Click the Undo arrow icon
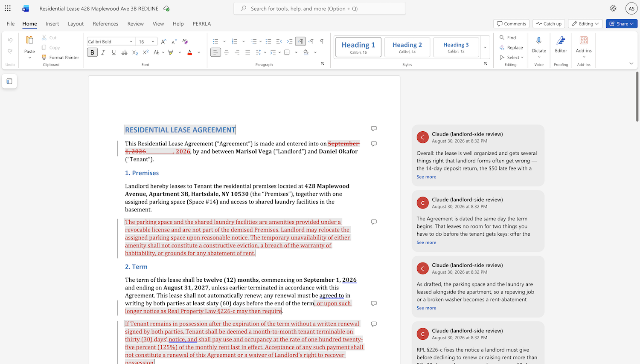640x364 pixels. click(10, 40)
